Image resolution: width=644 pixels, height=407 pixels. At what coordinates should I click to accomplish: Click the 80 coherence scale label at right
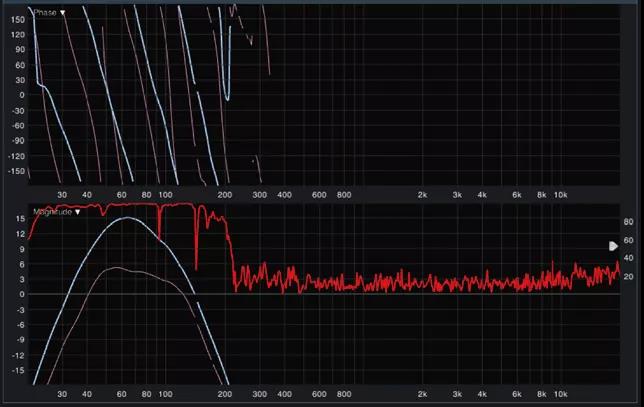[x=628, y=222]
